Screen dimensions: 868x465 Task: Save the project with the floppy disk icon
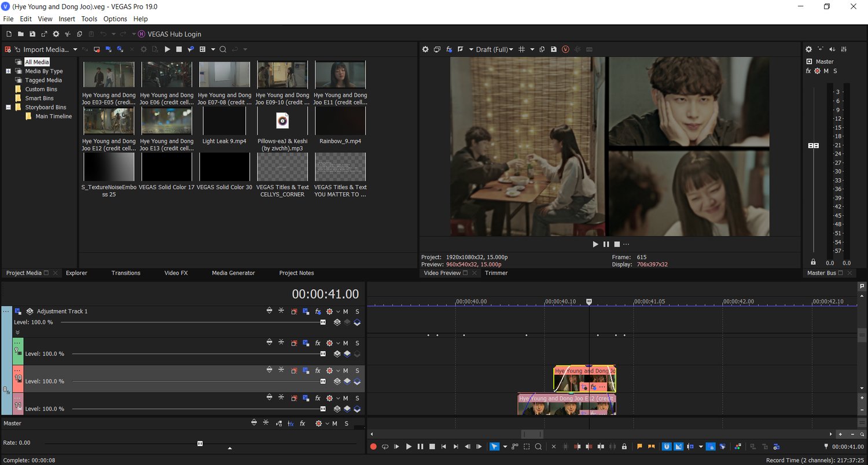(32, 34)
